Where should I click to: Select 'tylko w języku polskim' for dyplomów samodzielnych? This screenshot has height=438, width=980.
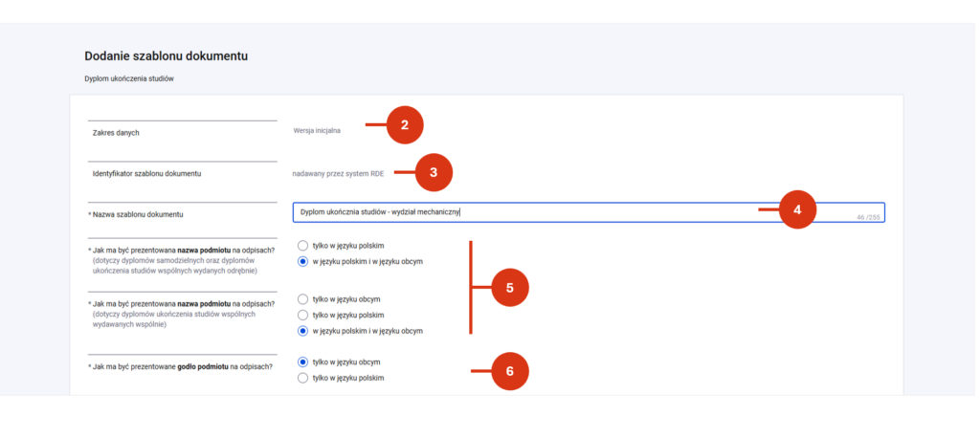tap(303, 246)
